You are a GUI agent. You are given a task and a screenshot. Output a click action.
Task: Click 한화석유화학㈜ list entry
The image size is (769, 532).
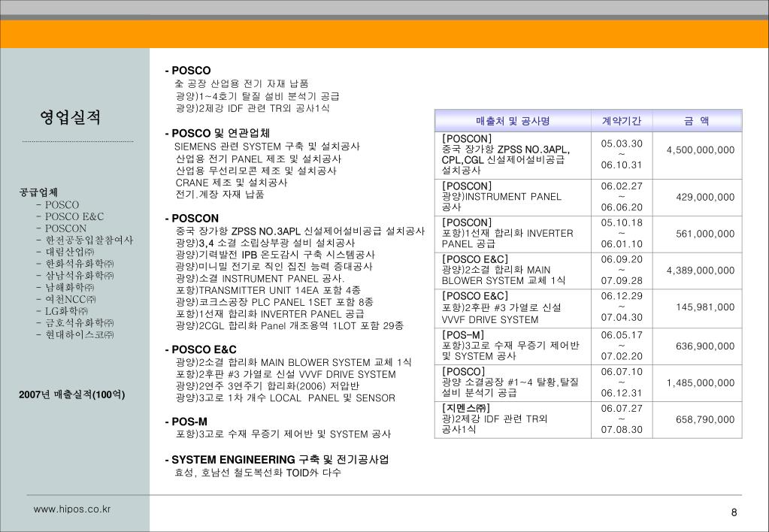80,264
